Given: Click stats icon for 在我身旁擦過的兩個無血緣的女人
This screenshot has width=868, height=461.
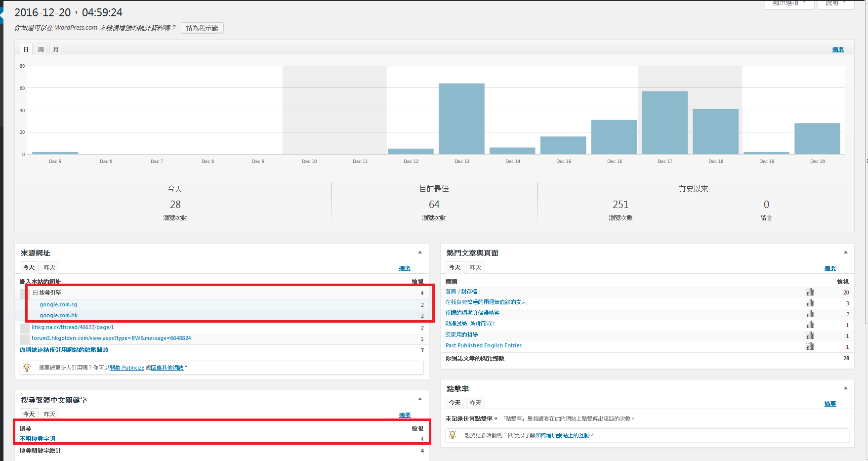Looking at the screenshot, I should point(810,303).
